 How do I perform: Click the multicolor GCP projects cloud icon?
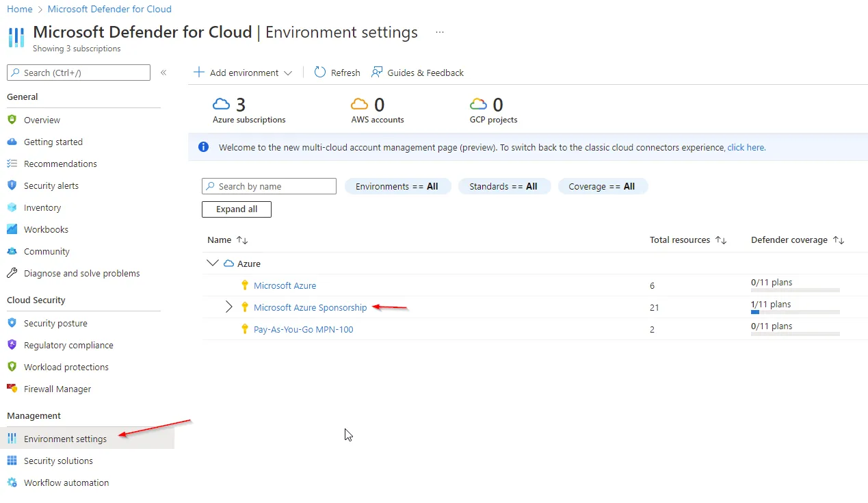pyautogui.click(x=479, y=104)
